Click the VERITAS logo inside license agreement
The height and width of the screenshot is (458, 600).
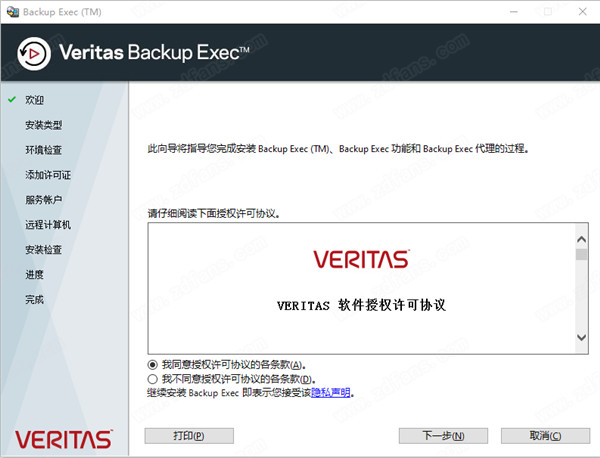pos(362,259)
